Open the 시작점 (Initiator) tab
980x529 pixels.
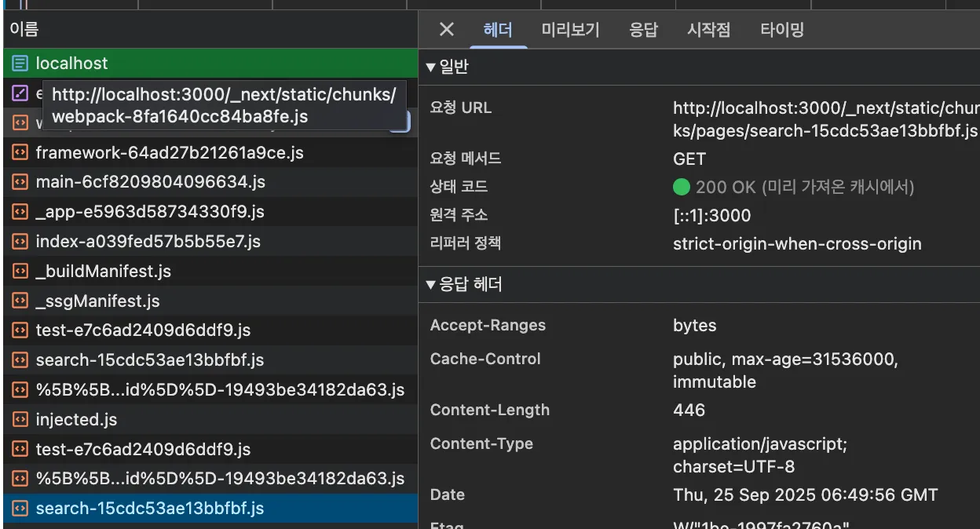tap(708, 29)
